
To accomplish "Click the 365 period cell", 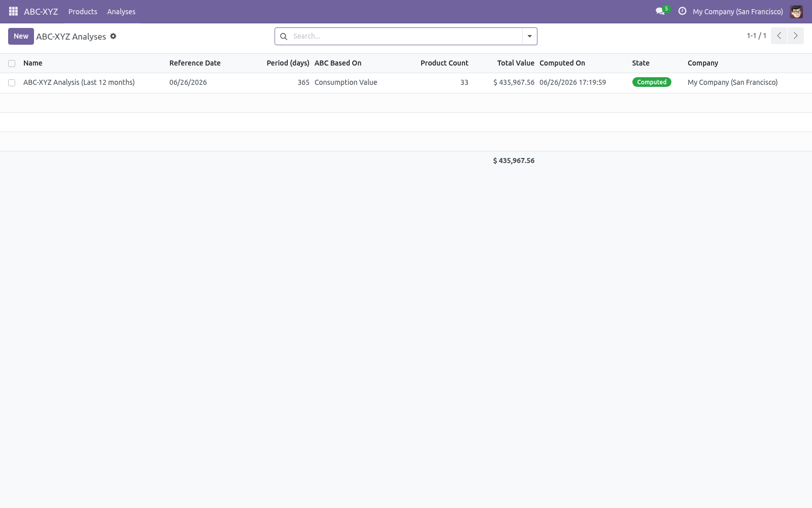I will pyautogui.click(x=303, y=82).
